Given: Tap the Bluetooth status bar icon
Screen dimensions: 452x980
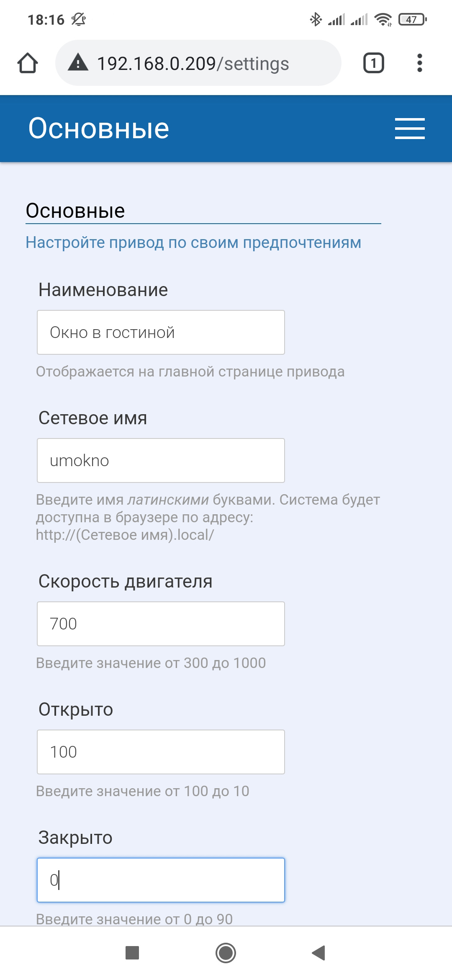Looking at the screenshot, I should point(316,19).
